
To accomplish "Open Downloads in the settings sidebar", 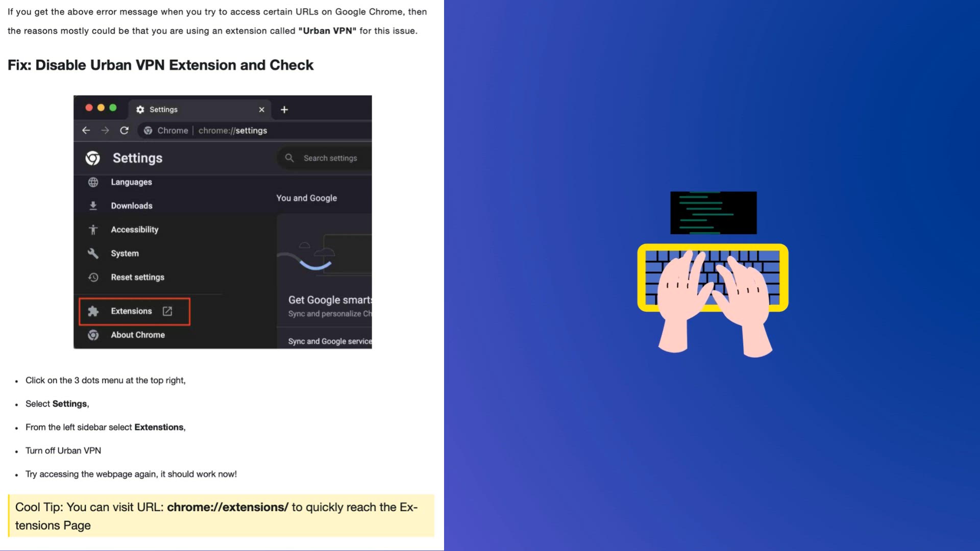I will click(132, 206).
